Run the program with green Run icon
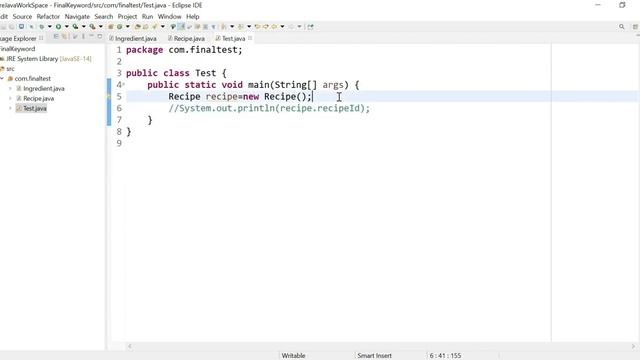Screen dimensions: 640x360 [58, 27]
